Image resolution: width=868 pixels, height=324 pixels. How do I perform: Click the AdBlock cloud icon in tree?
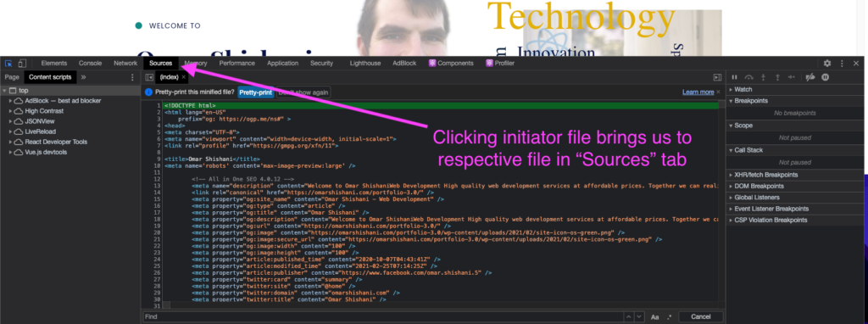click(x=19, y=101)
